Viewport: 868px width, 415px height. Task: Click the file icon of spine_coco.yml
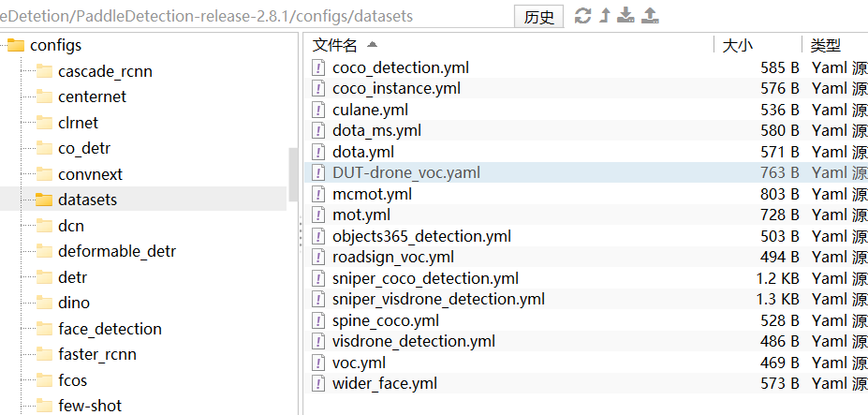click(x=318, y=320)
